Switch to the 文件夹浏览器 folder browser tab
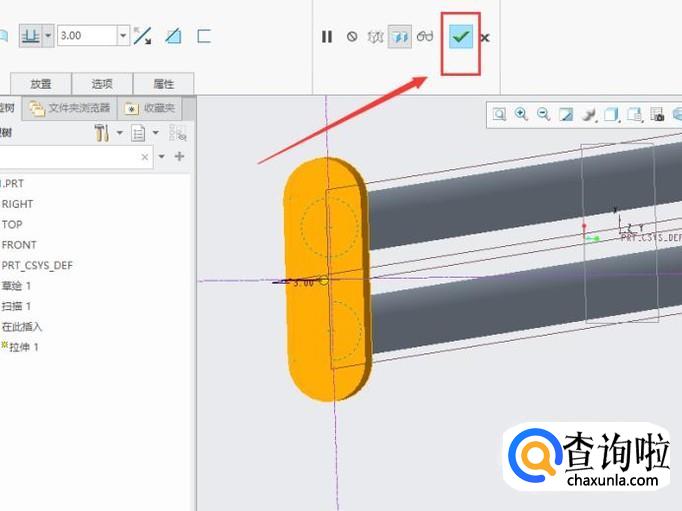Screen dimensions: 682x511 [x=69, y=108]
